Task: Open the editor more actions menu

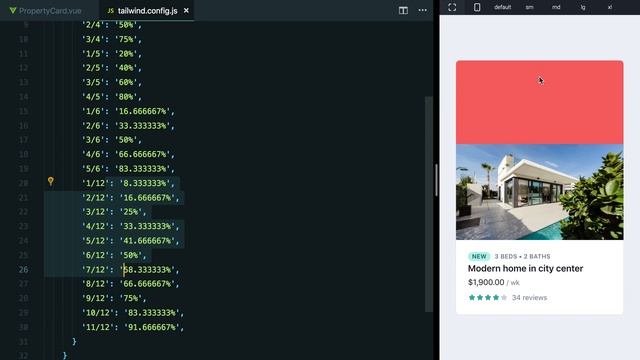Action: point(422,11)
